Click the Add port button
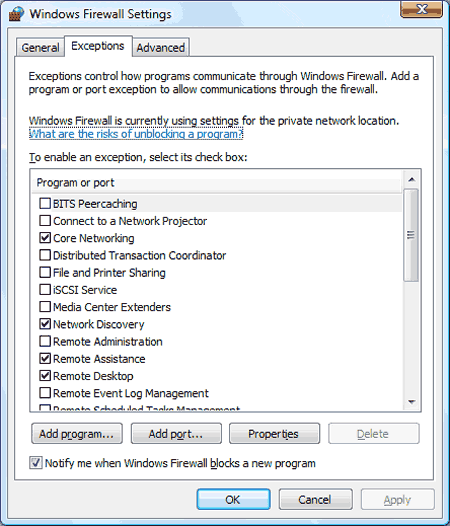 click(x=176, y=434)
